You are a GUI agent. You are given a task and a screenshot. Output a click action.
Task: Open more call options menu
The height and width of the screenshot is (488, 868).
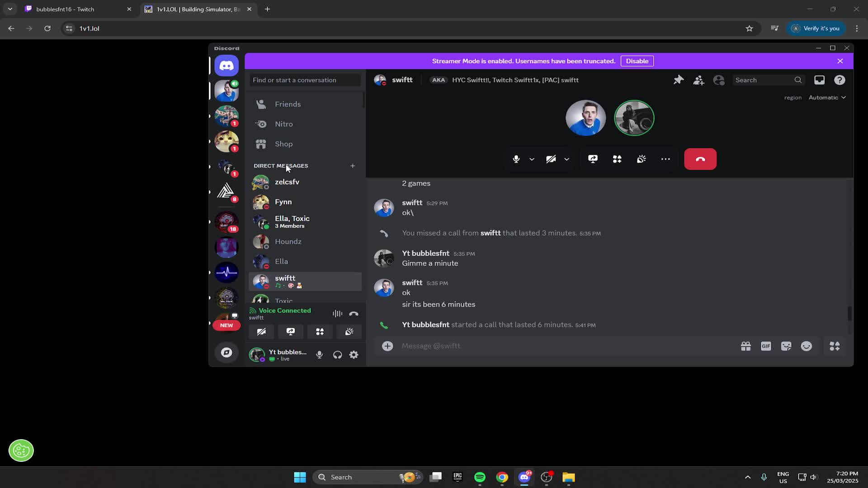[x=665, y=159]
